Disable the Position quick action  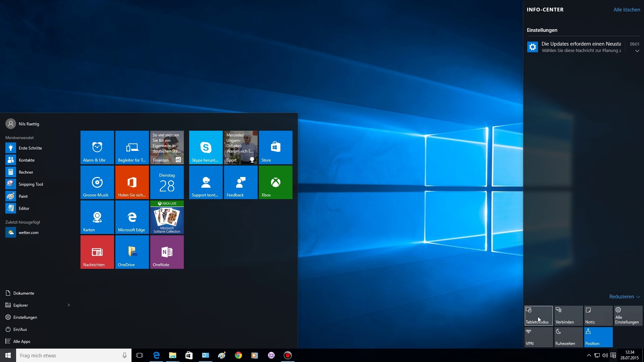[598, 337]
